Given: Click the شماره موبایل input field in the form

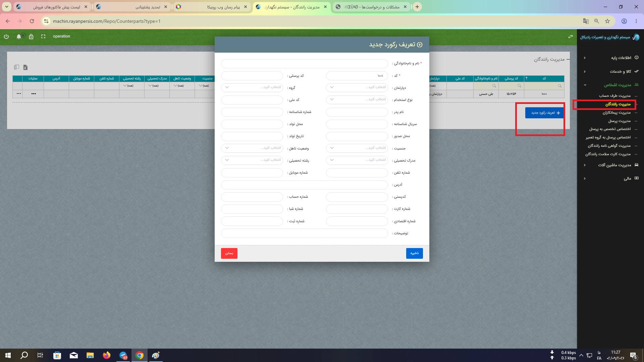Looking at the screenshot, I should click(x=252, y=173).
